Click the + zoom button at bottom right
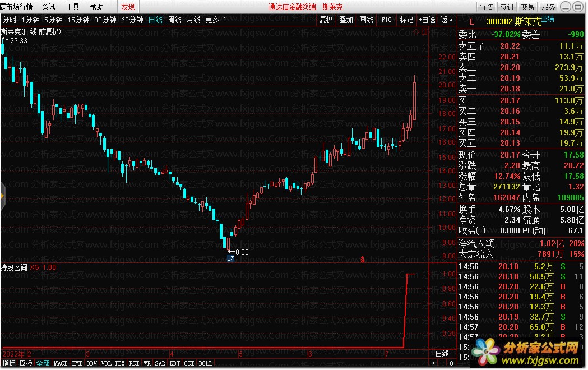The height and width of the screenshot is (370, 588). pyautogui.click(x=433, y=363)
